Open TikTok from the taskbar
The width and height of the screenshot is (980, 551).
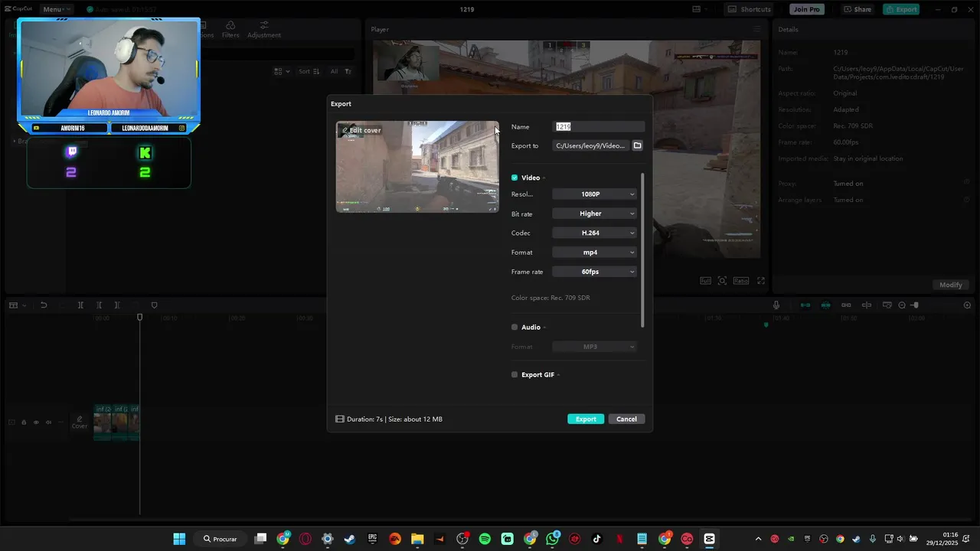coord(597,539)
